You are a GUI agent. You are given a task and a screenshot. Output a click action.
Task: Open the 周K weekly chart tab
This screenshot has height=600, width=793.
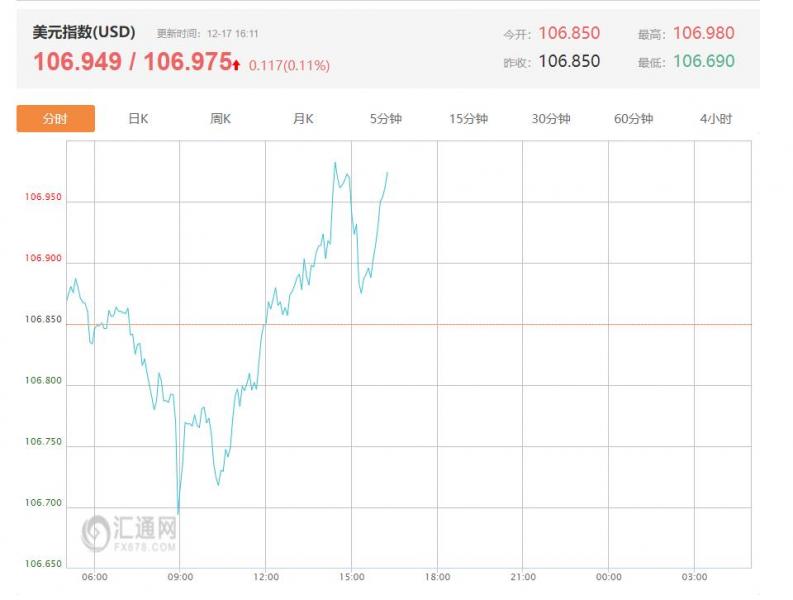(x=221, y=119)
